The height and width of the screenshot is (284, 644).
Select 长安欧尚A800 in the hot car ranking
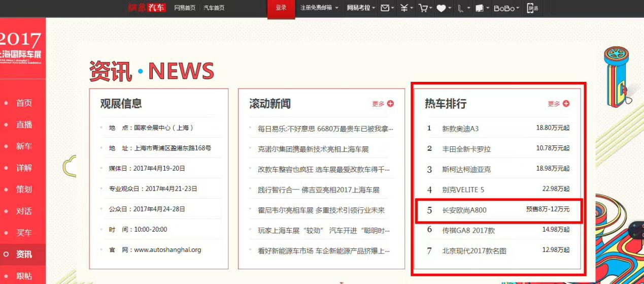(x=464, y=210)
